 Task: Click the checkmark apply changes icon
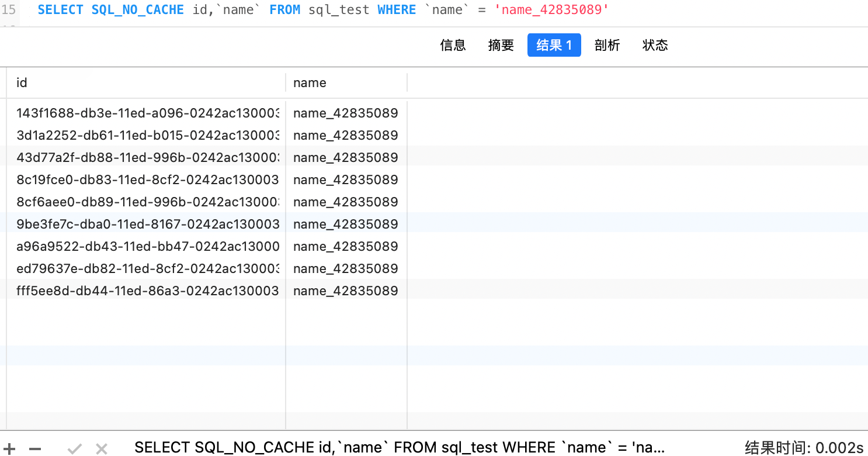coord(74,448)
